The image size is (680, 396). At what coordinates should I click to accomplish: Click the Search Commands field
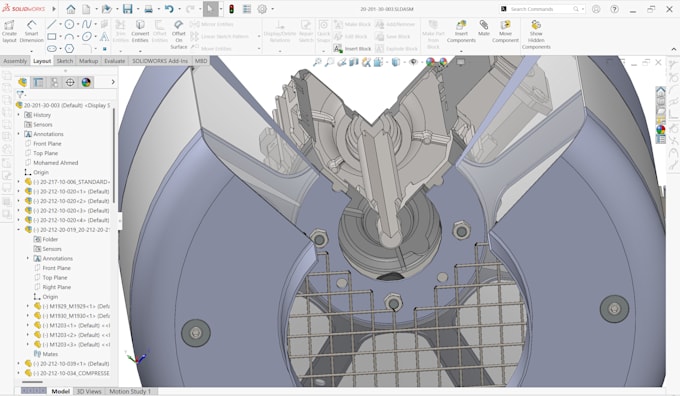point(541,9)
